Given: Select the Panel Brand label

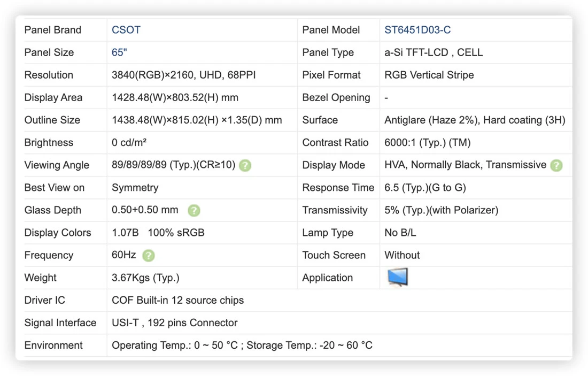Looking at the screenshot, I should point(52,30).
